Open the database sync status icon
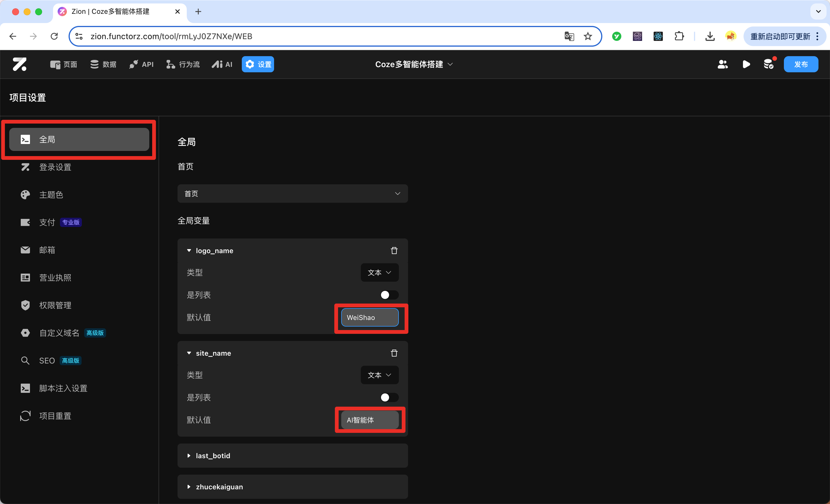 click(769, 64)
